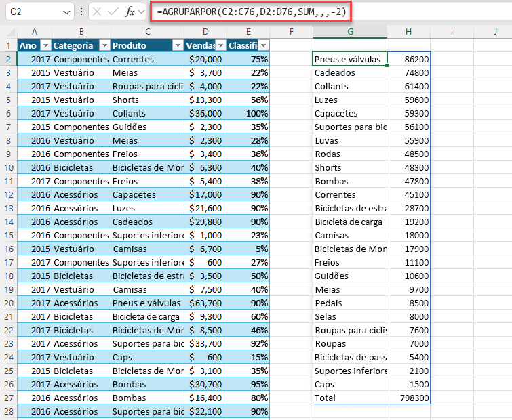This screenshot has height=420, width=512.
Task: Click the Ano table header cell
Action: (35, 45)
